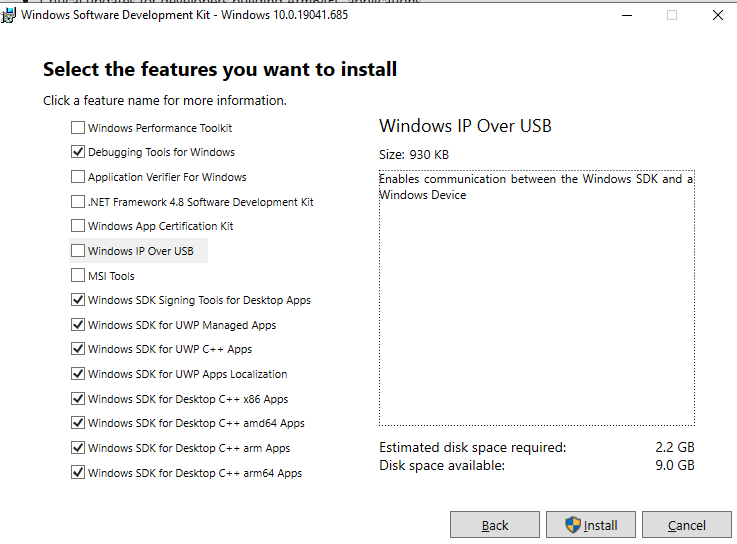Enable the Application Verifier For Windows checkbox
The height and width of the screenshot is (544, 737).
pos(78,177)
